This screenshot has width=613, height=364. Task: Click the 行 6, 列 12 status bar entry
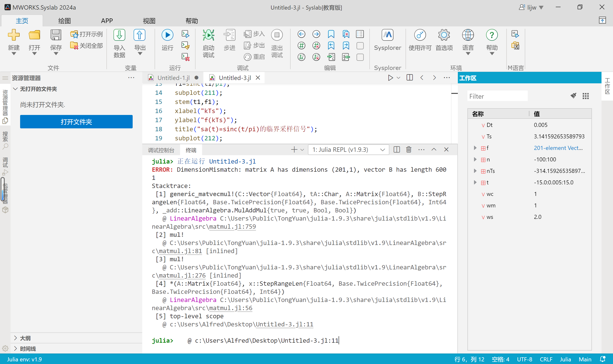coord(469,359)
